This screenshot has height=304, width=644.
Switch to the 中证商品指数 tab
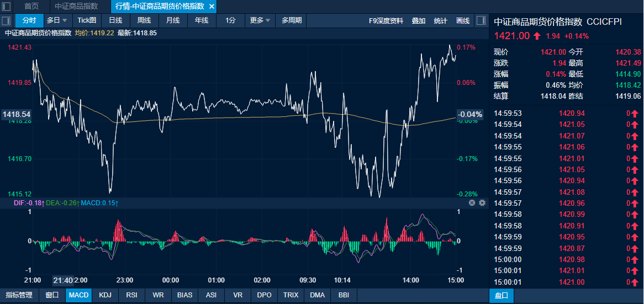pyautogui.click(x=76, y=6)
